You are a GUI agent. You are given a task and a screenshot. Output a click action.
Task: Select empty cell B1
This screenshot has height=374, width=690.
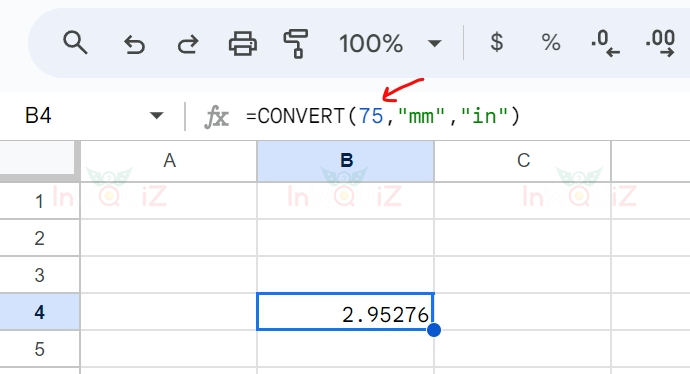pyautogui.click(x=345, y=201)
